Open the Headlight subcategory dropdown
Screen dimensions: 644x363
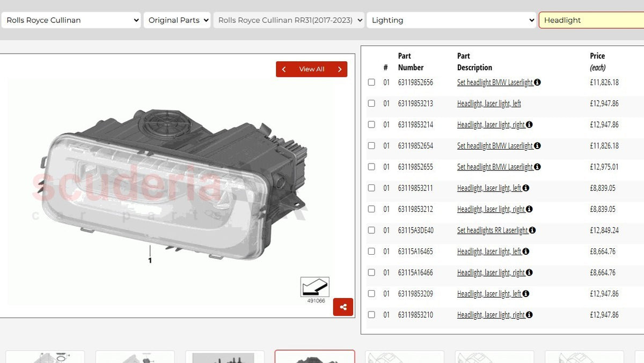coord(591,20)
